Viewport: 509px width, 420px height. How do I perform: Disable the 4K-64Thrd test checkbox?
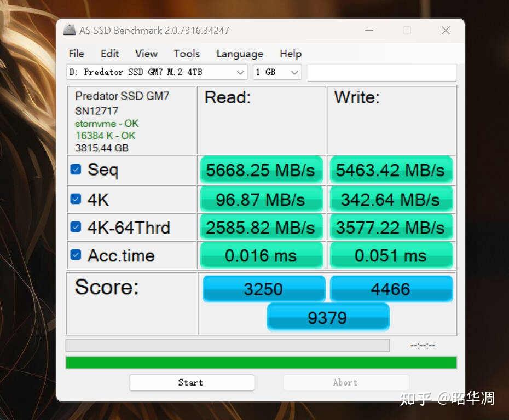pos(76,227)
